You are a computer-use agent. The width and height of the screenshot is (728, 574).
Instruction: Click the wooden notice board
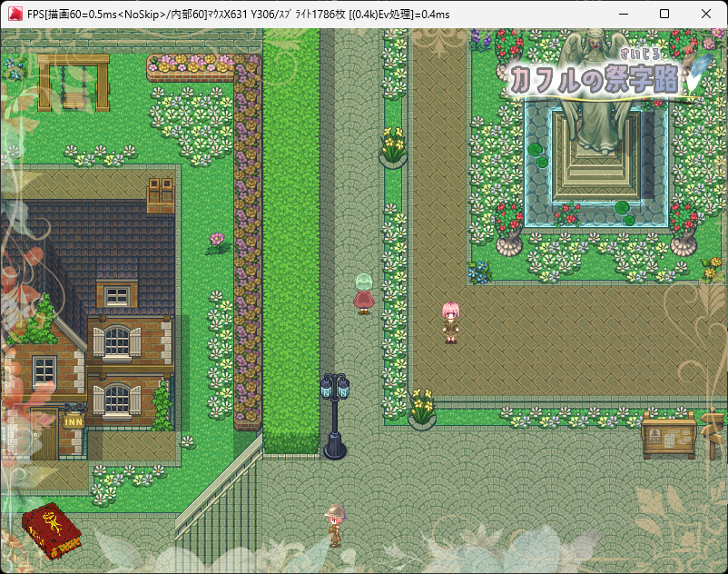point(669,436)
